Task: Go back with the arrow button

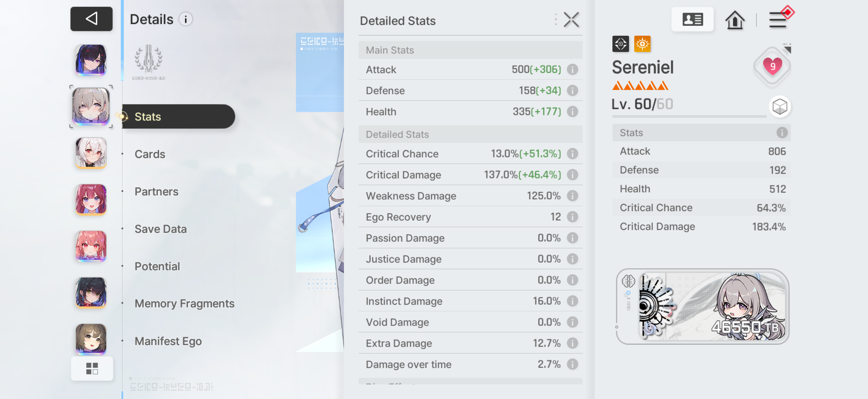Action: click(91, 19)
